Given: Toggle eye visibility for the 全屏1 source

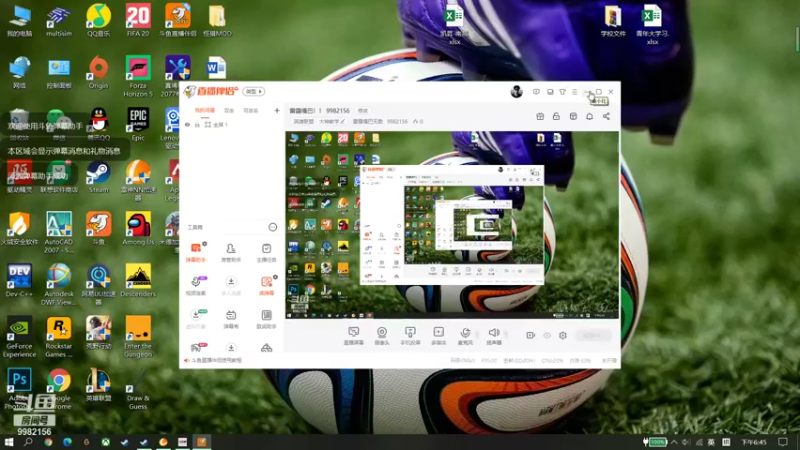Looking at the screenshot, I should (x=187, y=124).
